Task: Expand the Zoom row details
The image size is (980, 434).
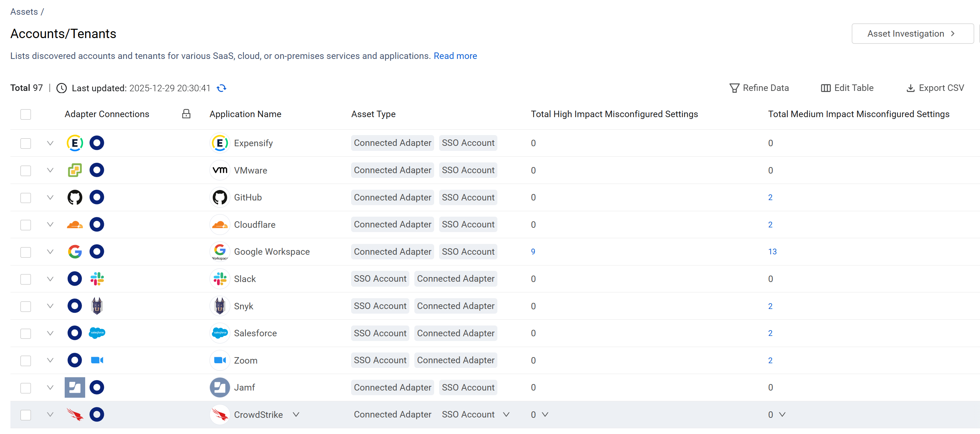Action: 50,360
